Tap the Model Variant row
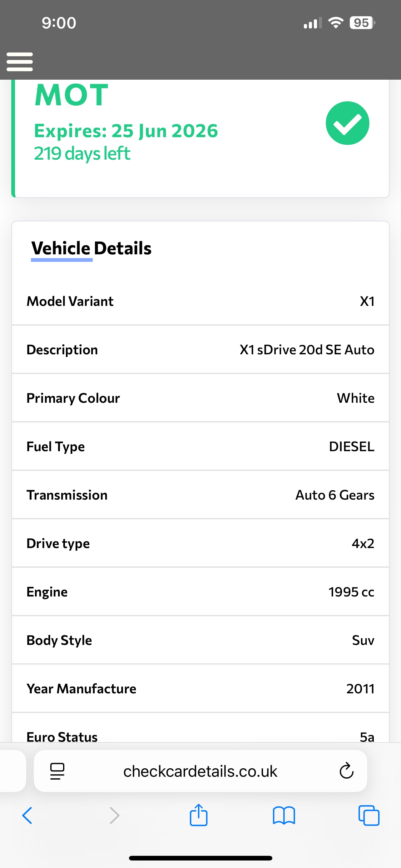Image resolution: width=401 pixels, height=868 pixels. 200,301
